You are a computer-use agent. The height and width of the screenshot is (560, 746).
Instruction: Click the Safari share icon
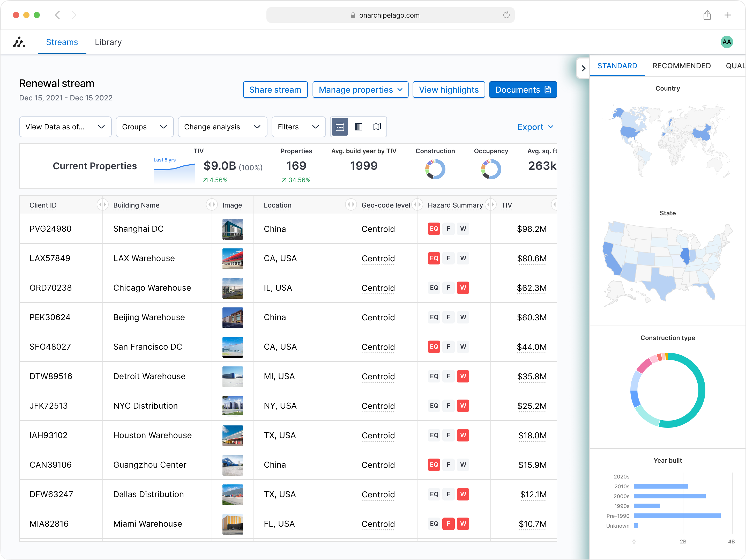(x=707, y=15)
